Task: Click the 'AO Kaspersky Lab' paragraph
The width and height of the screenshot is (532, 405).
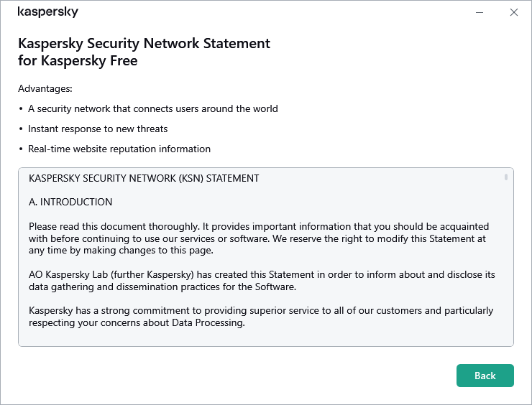Action: point(262,281)
